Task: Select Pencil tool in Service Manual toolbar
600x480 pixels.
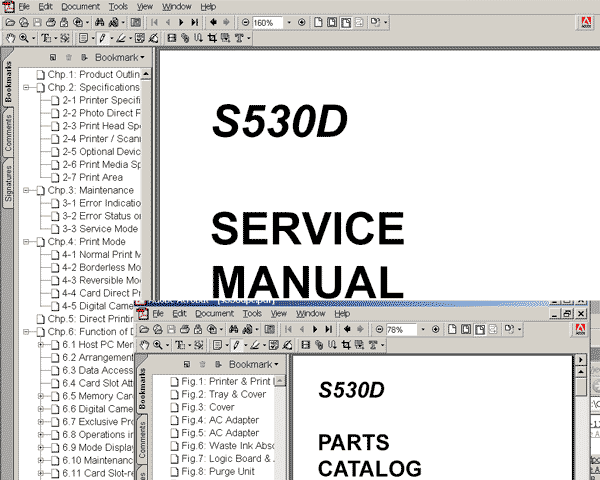Action: [x=102, y=38]
